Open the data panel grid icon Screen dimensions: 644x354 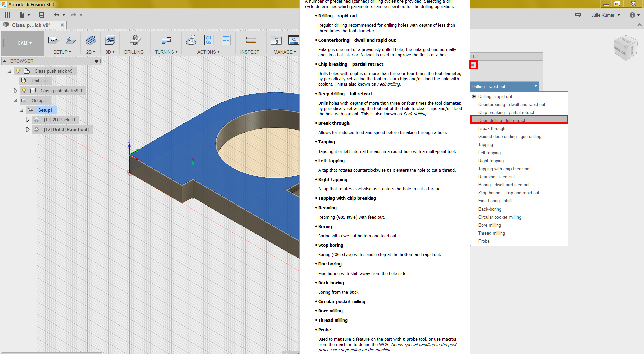coord(8,15)
